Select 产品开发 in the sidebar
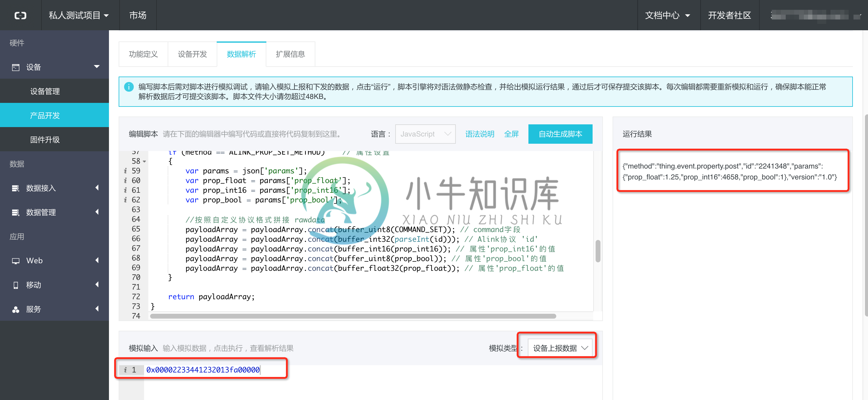Image resolution: width=868 pixels, height=400 pixels. click(54, 115)
